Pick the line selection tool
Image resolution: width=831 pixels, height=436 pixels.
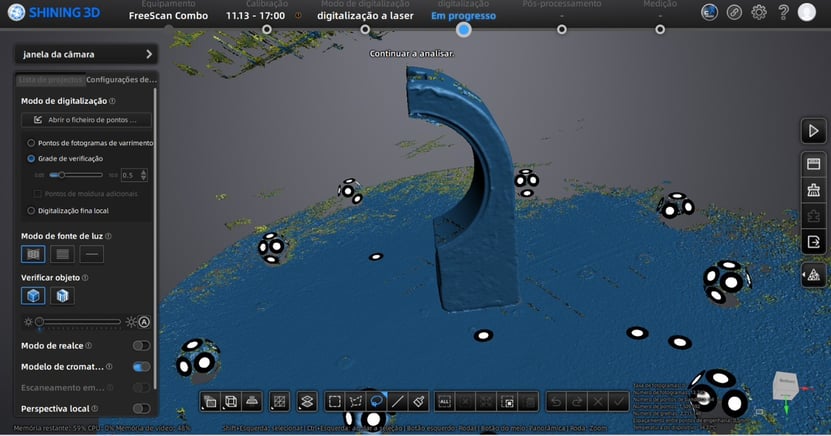coord(397,401)
